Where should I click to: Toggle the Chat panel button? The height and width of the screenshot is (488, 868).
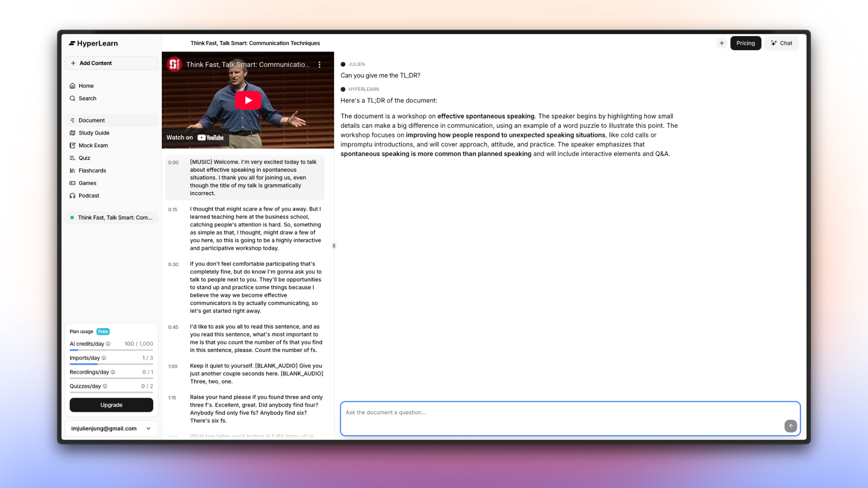click(x=782, y=43)
